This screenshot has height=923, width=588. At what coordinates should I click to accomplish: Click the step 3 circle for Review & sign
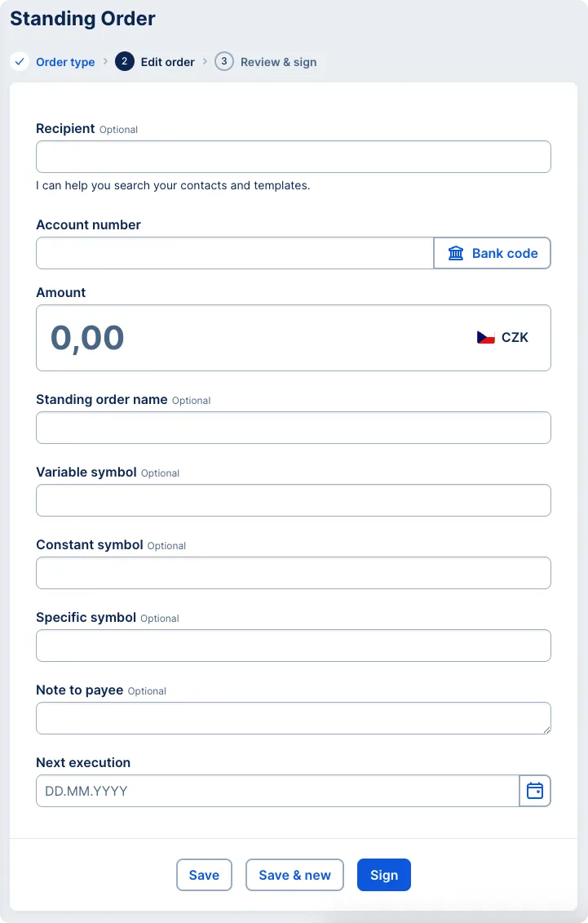click(x=223, y=61)
